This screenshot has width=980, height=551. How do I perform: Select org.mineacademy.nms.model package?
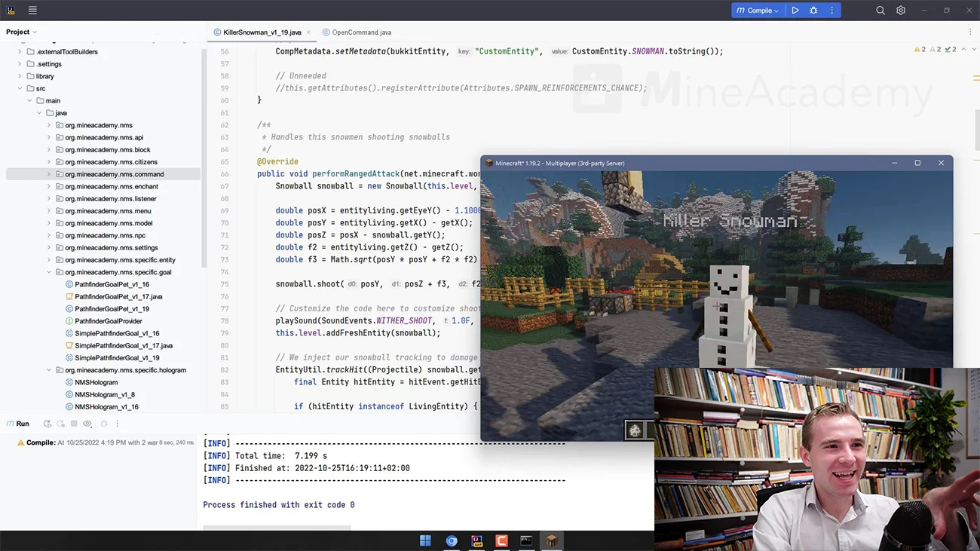[103, 223]
